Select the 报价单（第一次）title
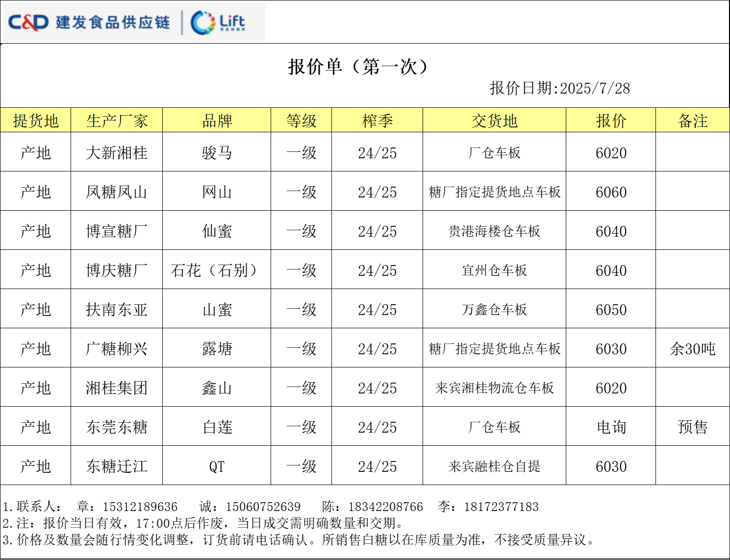The height and width of the screenshot is (560, 730). (x=358, y=67)
